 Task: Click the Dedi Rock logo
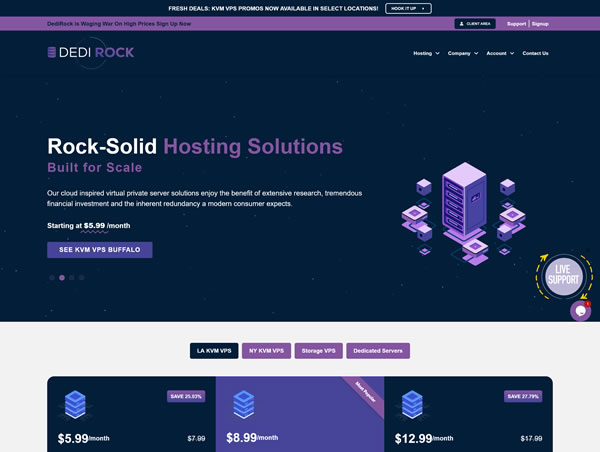[90, 52]
